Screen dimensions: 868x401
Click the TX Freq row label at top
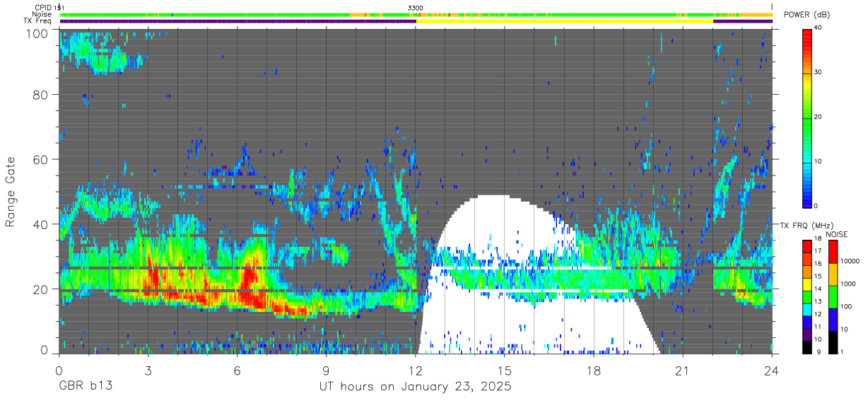tap(37, 21)
